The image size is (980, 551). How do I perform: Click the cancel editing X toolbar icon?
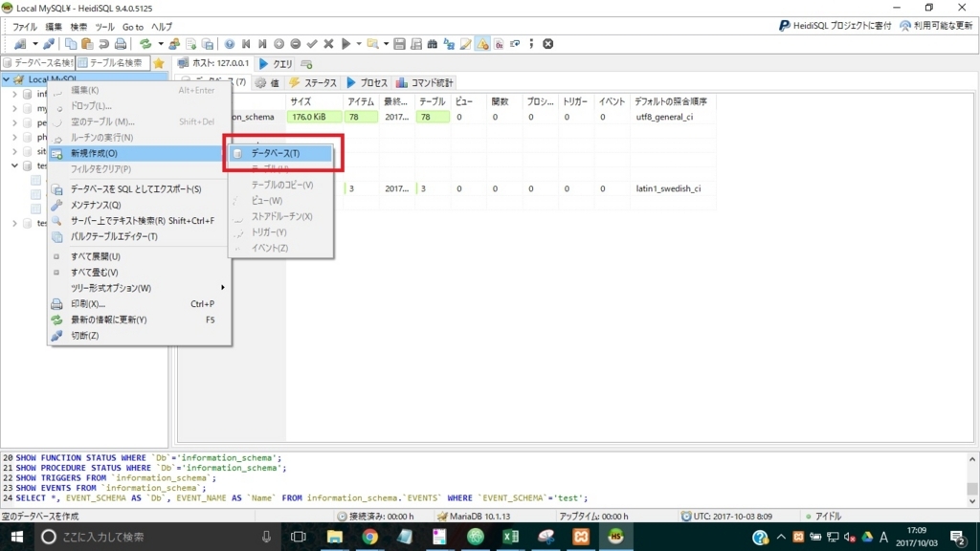(328, 44)
